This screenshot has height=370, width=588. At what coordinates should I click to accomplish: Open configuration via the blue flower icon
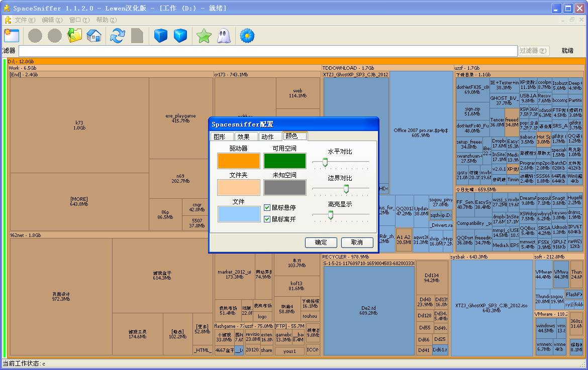click(247, 36)
